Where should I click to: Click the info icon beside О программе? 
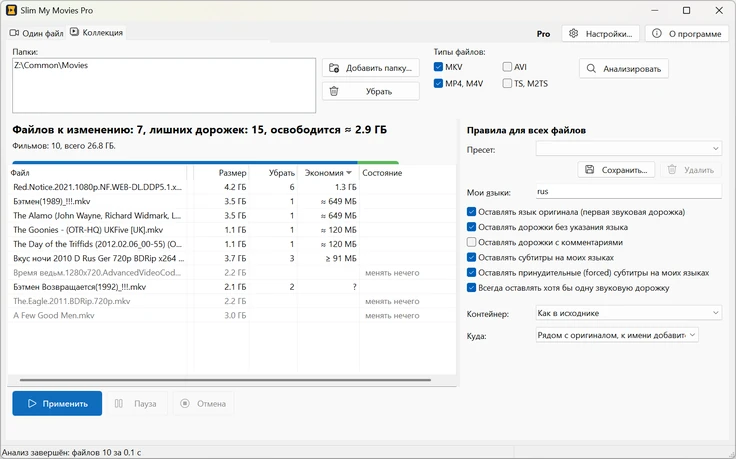657,33
